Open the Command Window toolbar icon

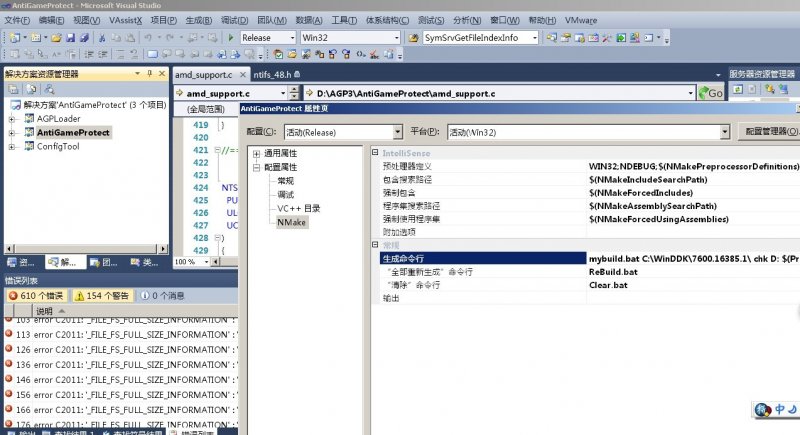coord(648,38)
